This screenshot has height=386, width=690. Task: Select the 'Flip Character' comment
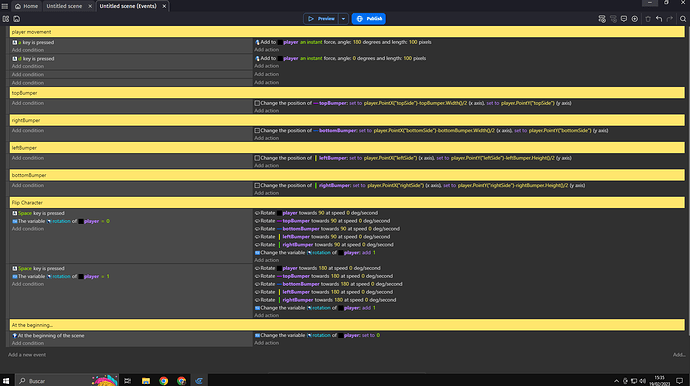point(347,202)
